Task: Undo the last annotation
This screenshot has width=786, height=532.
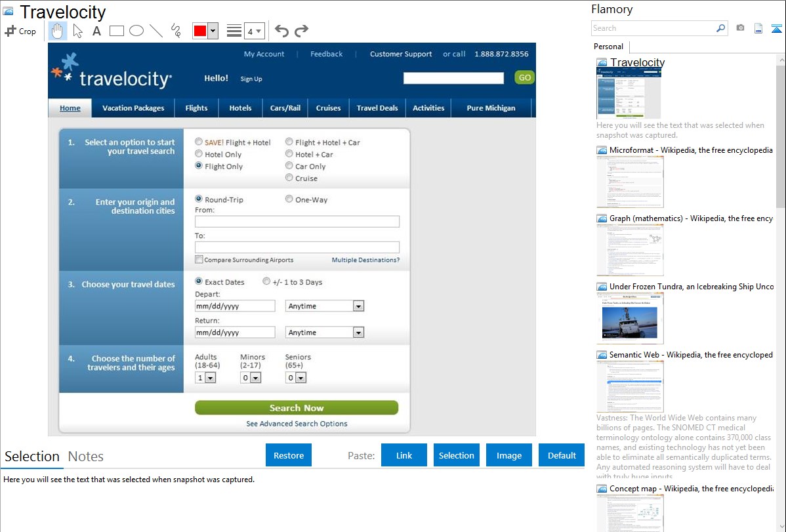Action: (x=281, y=31)
